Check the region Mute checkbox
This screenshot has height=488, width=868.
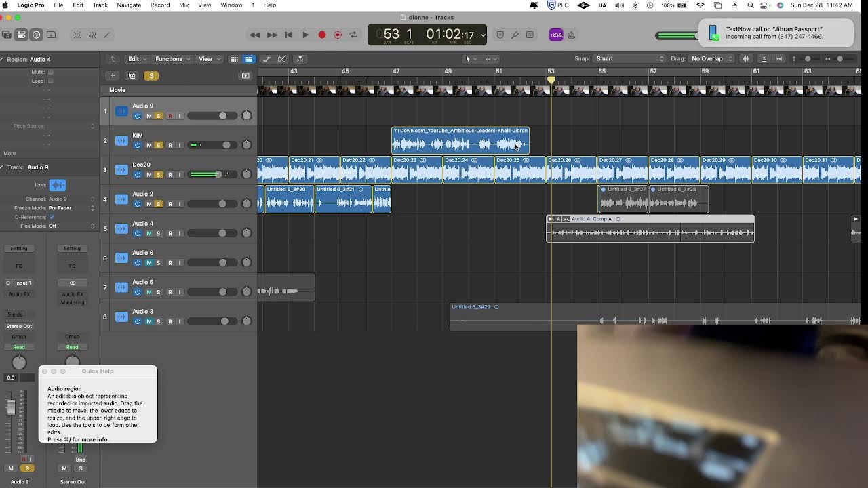[50, 72]
